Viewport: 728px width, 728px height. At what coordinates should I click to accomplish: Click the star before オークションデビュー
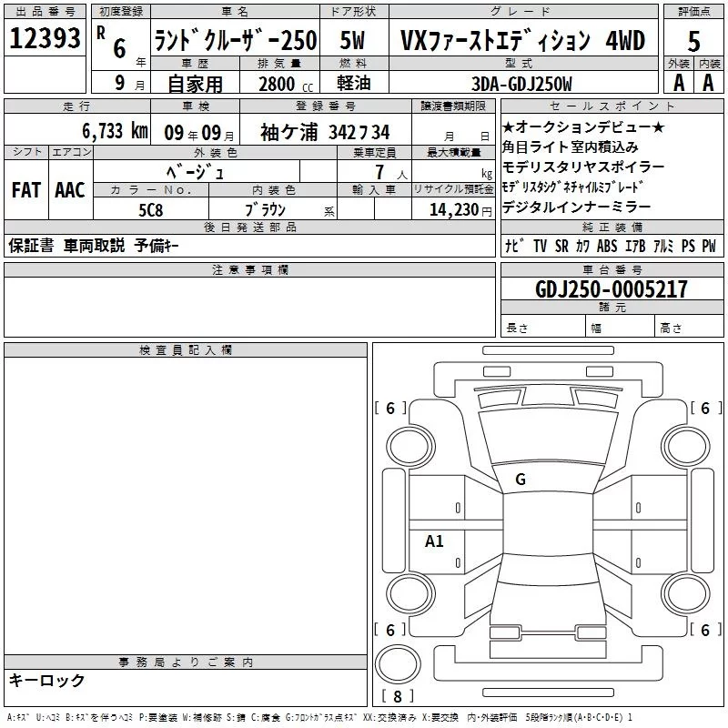[x=509, y=126]
